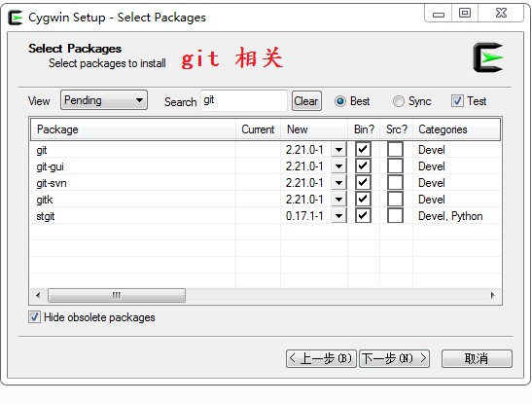Uncheck the Bin? box for git-svn
This screenshot has height=404, width=532.
[x=363, y=182]
